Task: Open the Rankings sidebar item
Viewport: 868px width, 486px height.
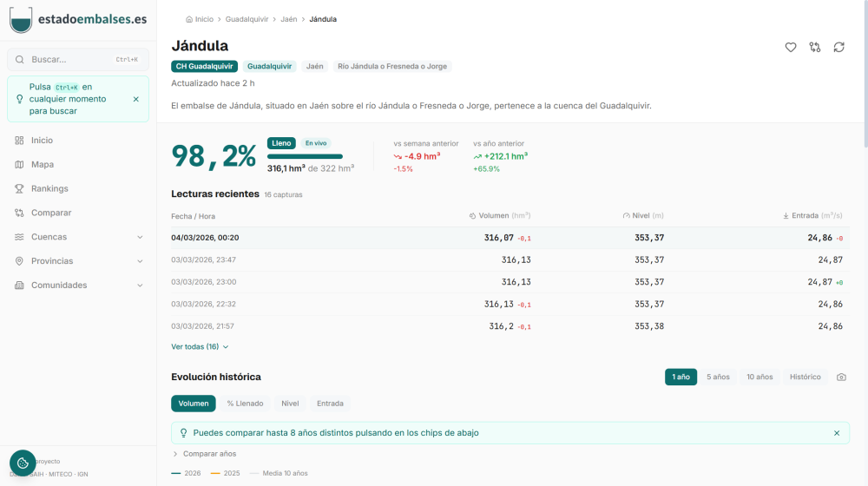Action: click(x=49, y=188)
